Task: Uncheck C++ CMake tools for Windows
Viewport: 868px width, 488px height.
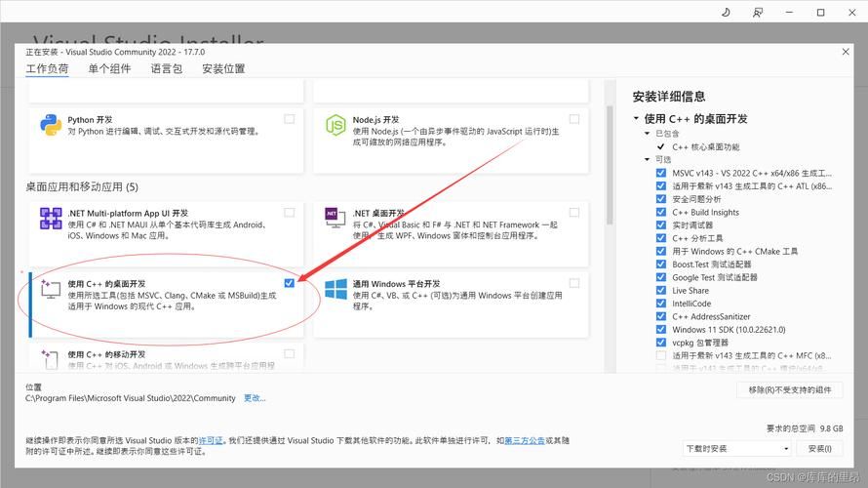Action: pos(661,251)
